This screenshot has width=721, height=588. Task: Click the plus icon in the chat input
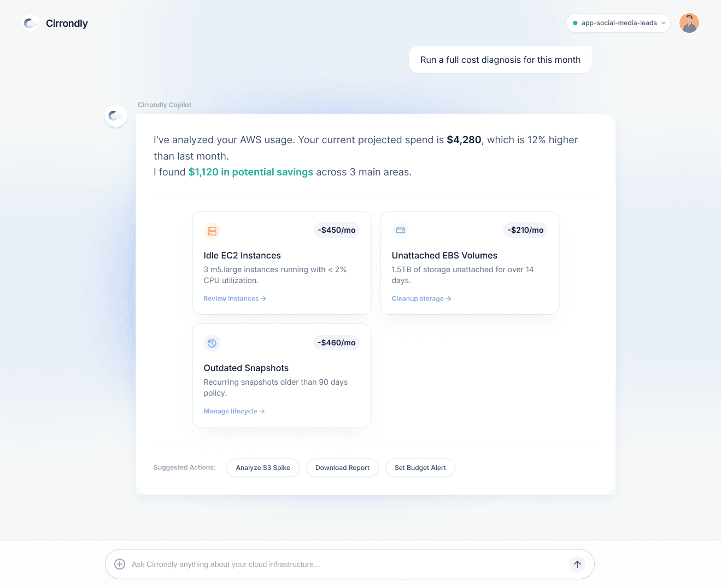pyautogui.click(x=120, y=564)
